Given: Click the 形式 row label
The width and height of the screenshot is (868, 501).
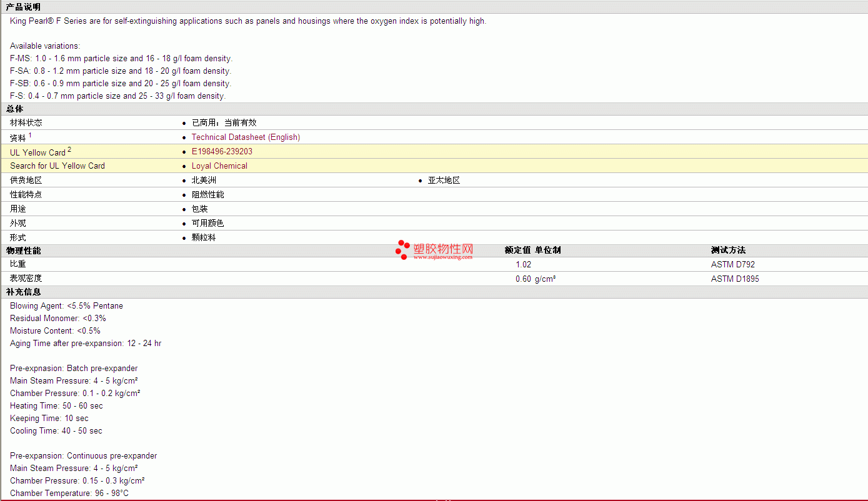Looking at the screenshot, I should click(x=18, y=237).
